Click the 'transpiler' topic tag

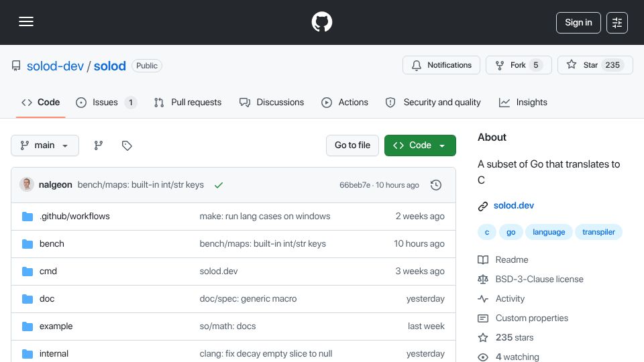click(x=598, y=232)
